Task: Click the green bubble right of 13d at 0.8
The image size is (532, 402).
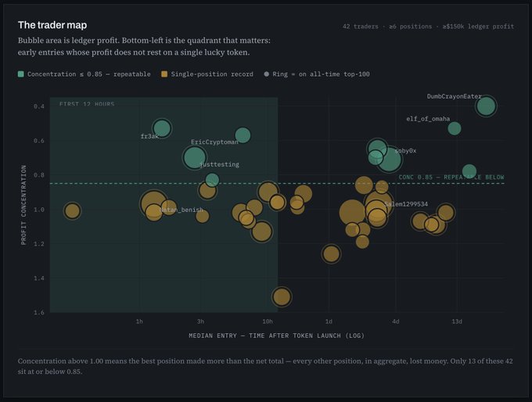Action: point(469,171)
